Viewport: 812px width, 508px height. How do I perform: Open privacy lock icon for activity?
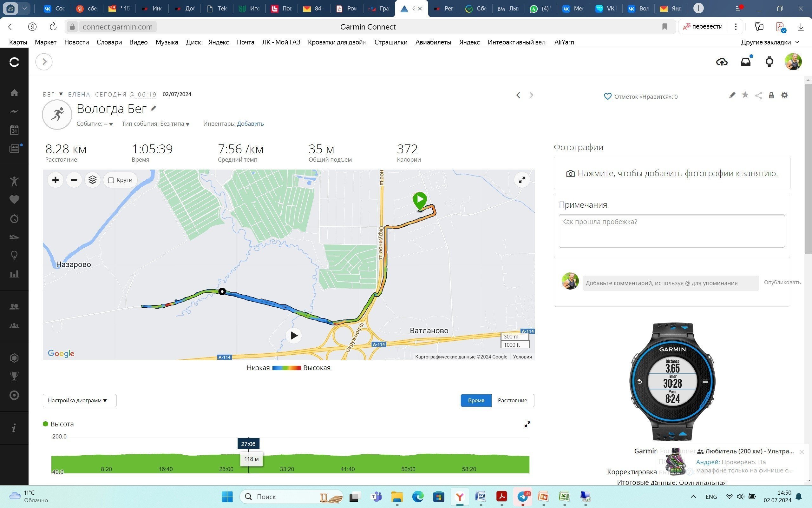(x=771, y=96)
